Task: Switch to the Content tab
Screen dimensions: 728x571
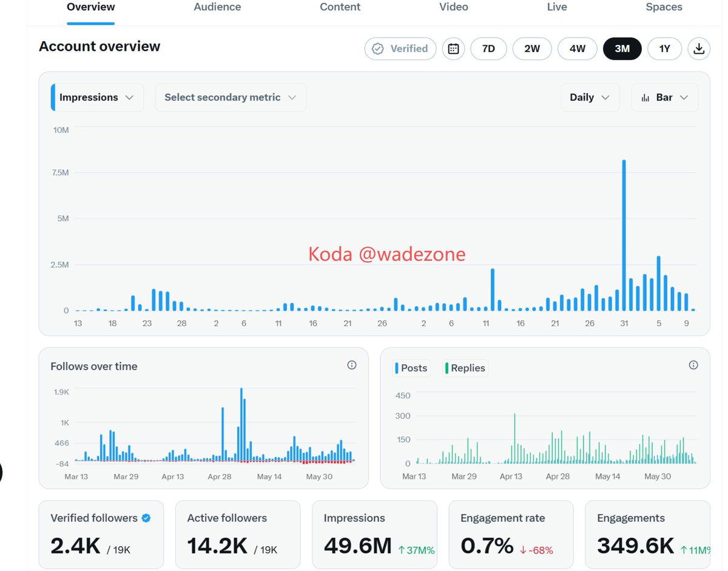Action: [340, 8]
